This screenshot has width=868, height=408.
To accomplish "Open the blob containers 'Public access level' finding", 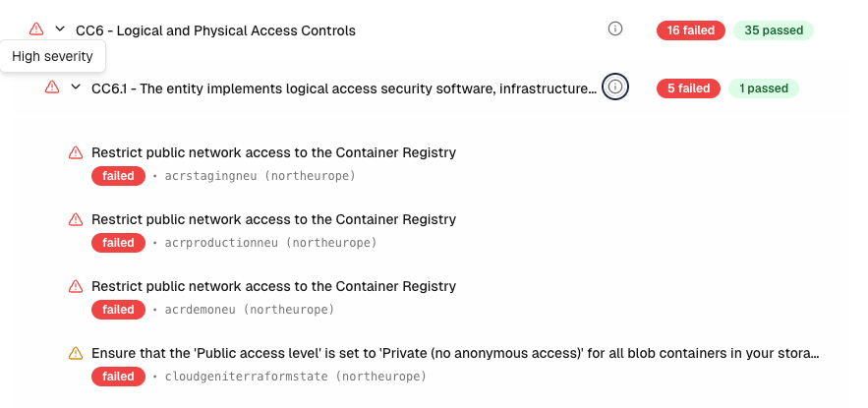I will click(x=454, y=354).
